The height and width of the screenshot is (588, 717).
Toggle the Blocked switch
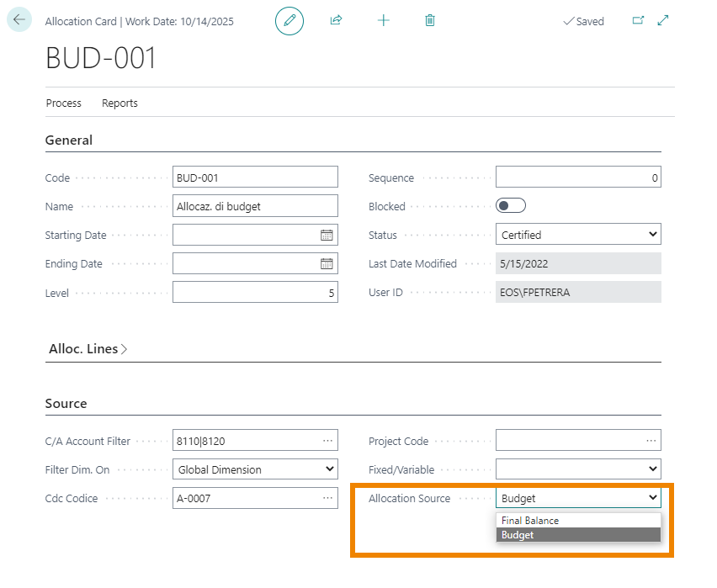(x=511, y=206)
